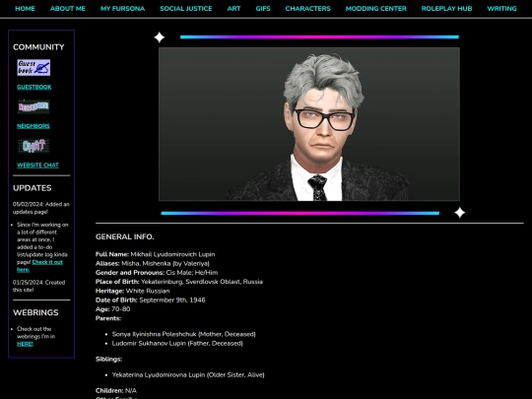This screenshot has height=399, width=532.
Task: Click the Age: 70-80 line
Action: (112, 309)
